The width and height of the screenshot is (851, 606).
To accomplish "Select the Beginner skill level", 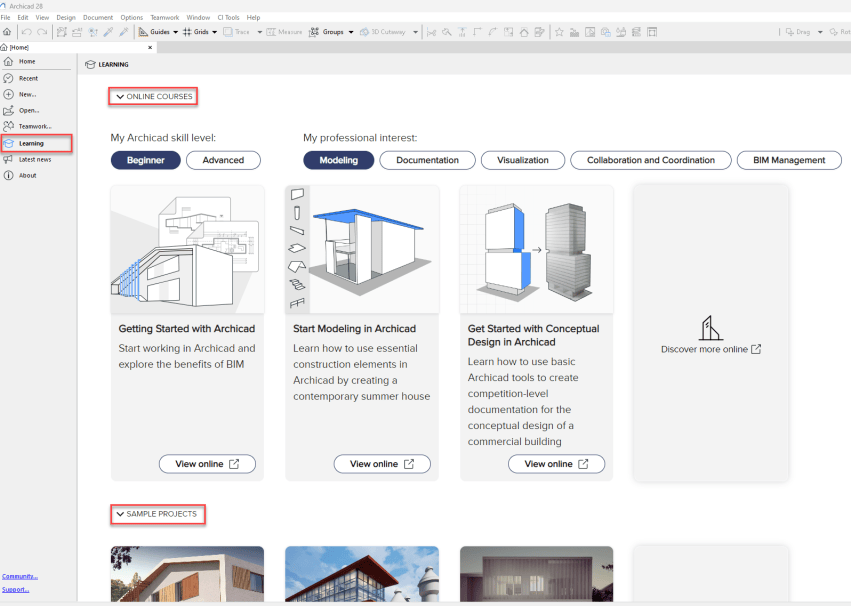I will [146, 160].
